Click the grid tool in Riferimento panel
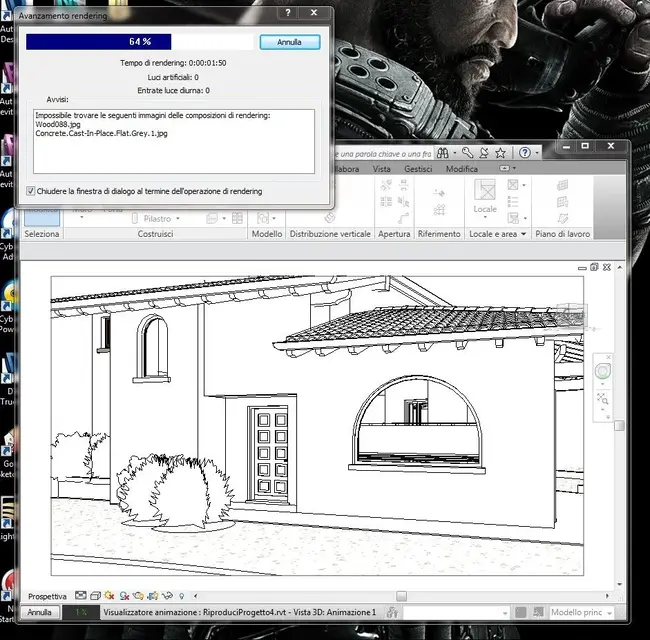The image size is (650, 640). point(439,210)
